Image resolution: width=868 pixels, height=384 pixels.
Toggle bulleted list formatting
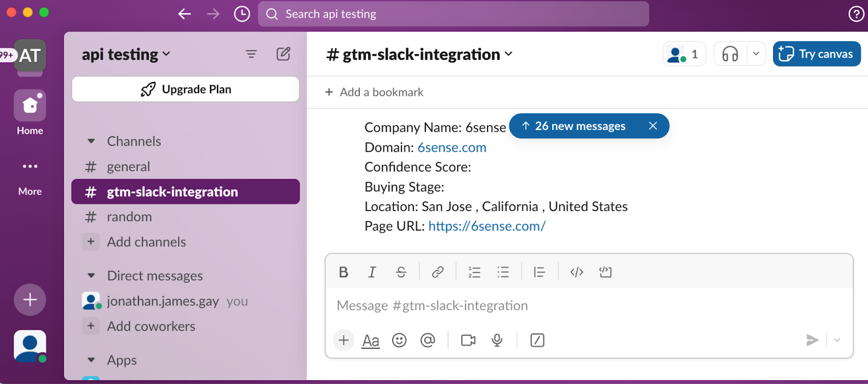tap(503, 272)
